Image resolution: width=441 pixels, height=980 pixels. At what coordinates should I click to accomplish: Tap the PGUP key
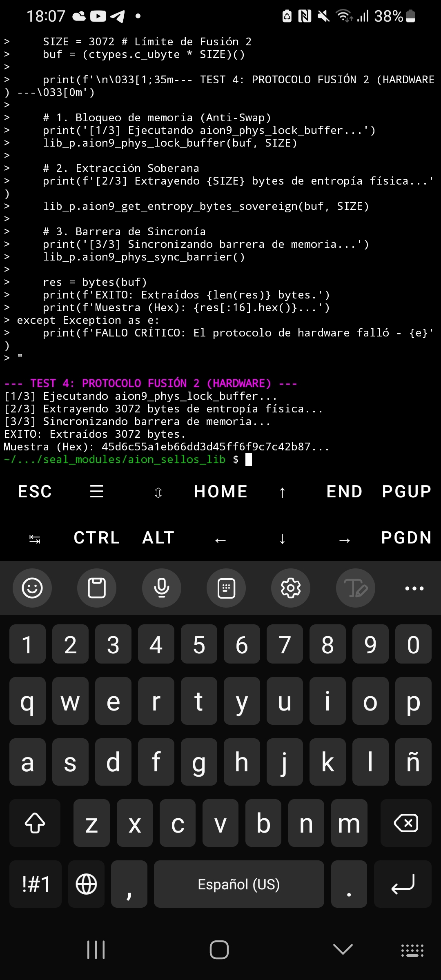[x=406, y=491]
